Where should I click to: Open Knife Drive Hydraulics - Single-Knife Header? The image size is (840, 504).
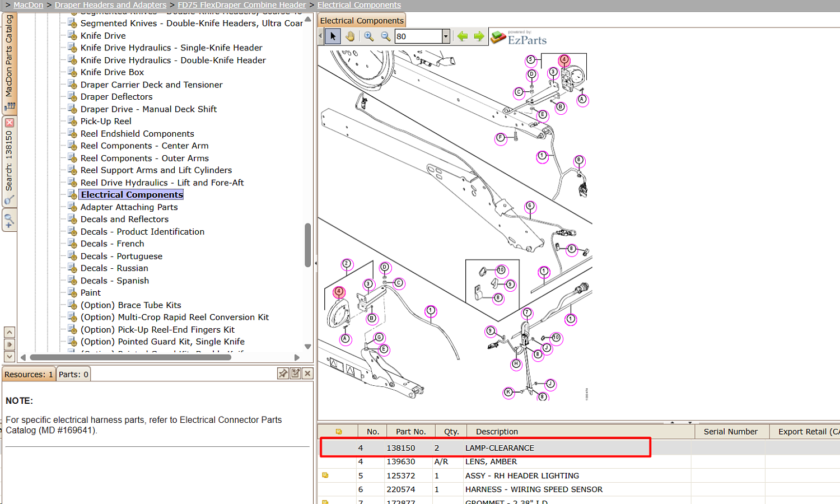point(171,48)
